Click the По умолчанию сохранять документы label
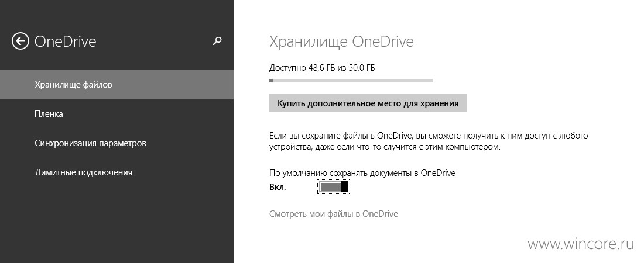The width and height of the screenshot is (644, 263). pos(362,173)
